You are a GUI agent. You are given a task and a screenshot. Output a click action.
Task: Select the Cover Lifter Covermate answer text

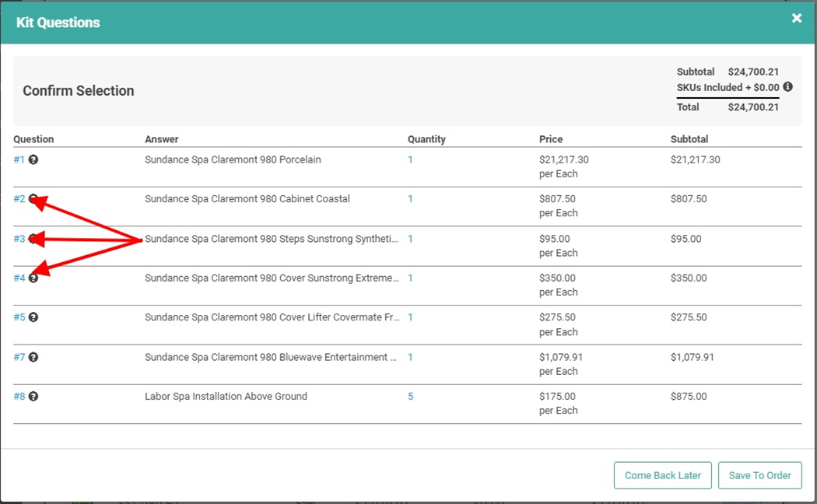pos(271,317)
